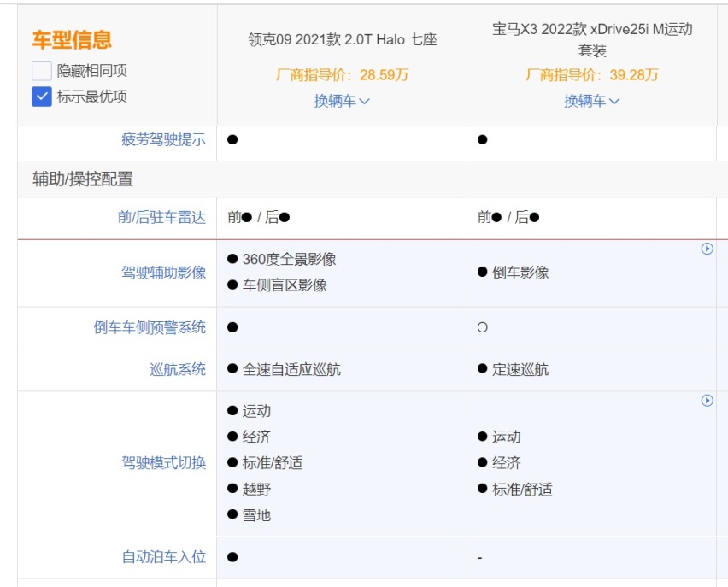Click the 倒车影像 cell entry

point(513,272)
